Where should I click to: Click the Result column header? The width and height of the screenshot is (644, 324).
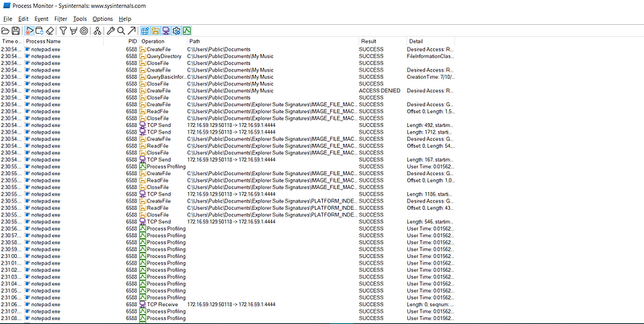pyautogui.click(x=383, y=42)
